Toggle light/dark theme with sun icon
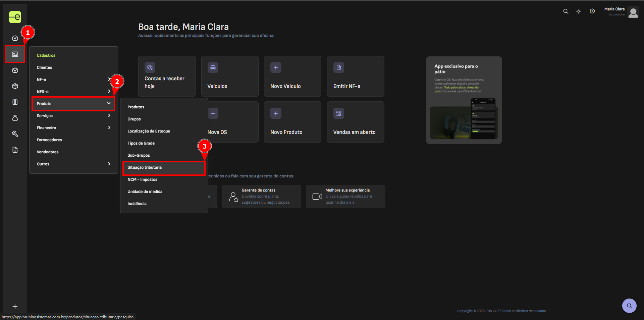 pyautogui.click(x=579, y=11)
